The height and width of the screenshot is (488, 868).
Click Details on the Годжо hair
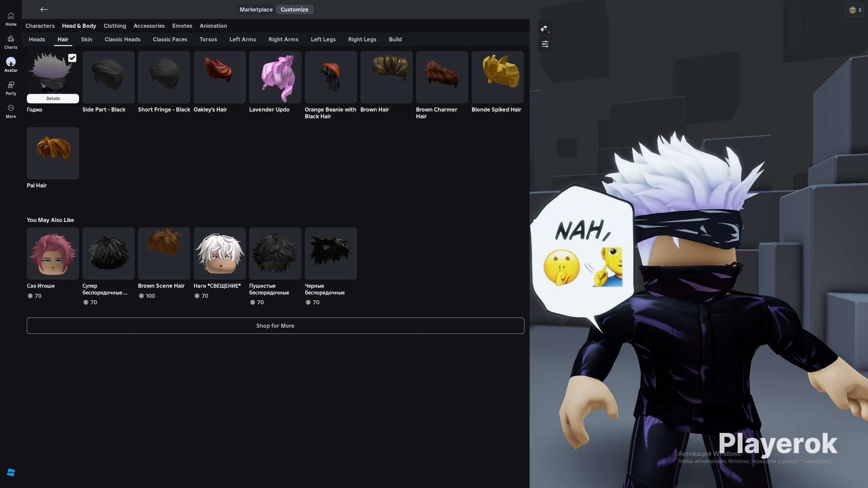click(x=53, y=99)
